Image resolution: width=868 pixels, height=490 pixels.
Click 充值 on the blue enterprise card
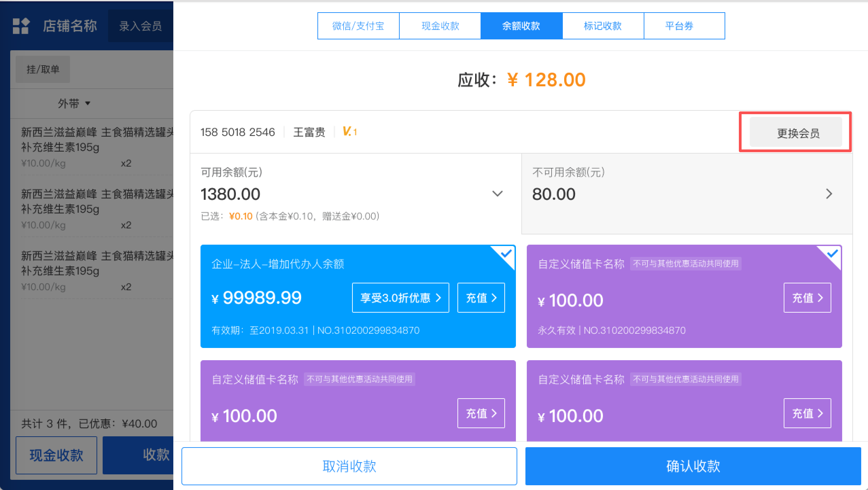(x=481, y=298)
